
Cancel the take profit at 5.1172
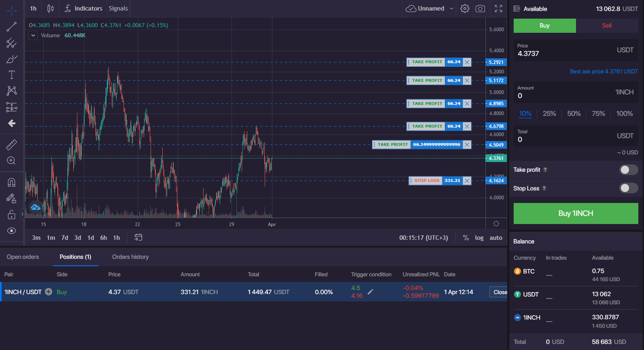coord(467,81)
